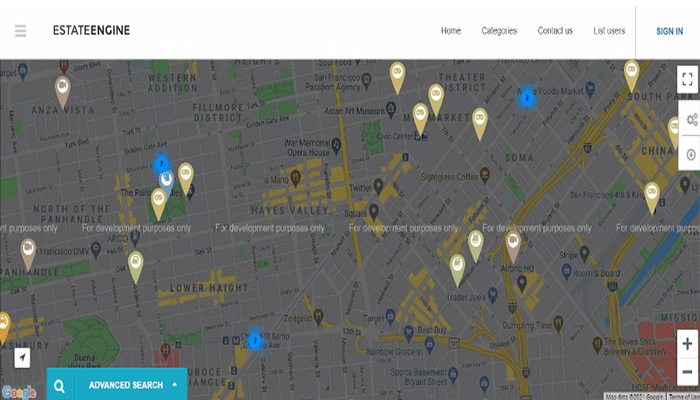Open the cluster marker near Whole Foods Market

coord(527,97)
